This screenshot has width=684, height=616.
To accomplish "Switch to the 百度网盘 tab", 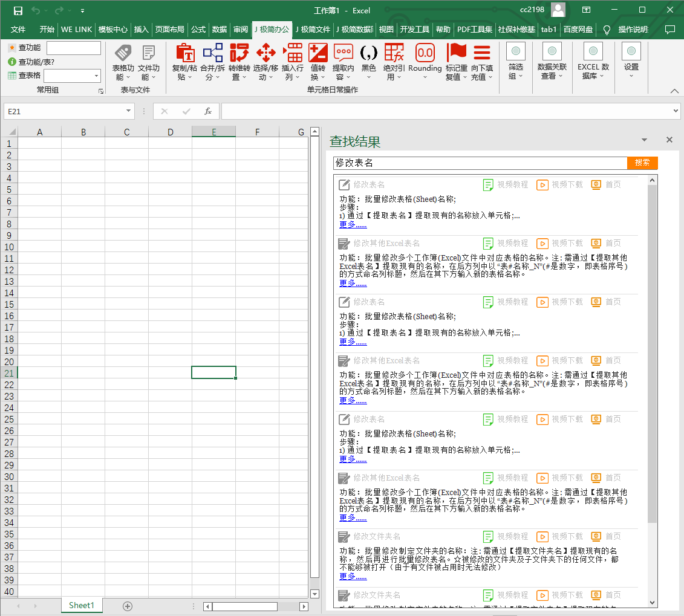I will (x=578, y=30).
